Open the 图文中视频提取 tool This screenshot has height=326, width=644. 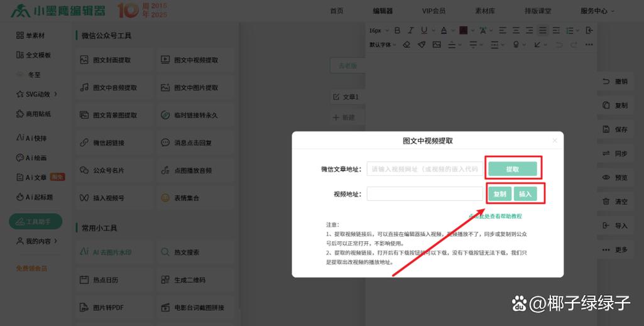pyautogui.click(x=195, y=60)
